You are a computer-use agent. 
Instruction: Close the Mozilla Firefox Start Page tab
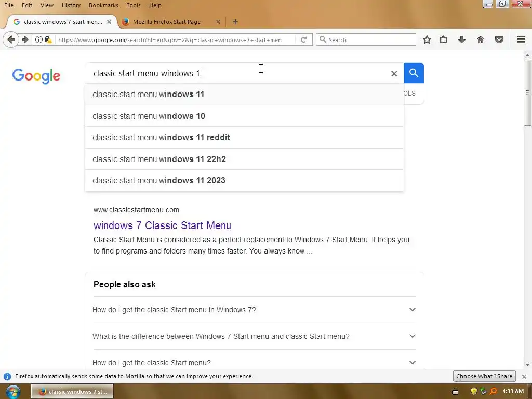[x=218, y=22]
